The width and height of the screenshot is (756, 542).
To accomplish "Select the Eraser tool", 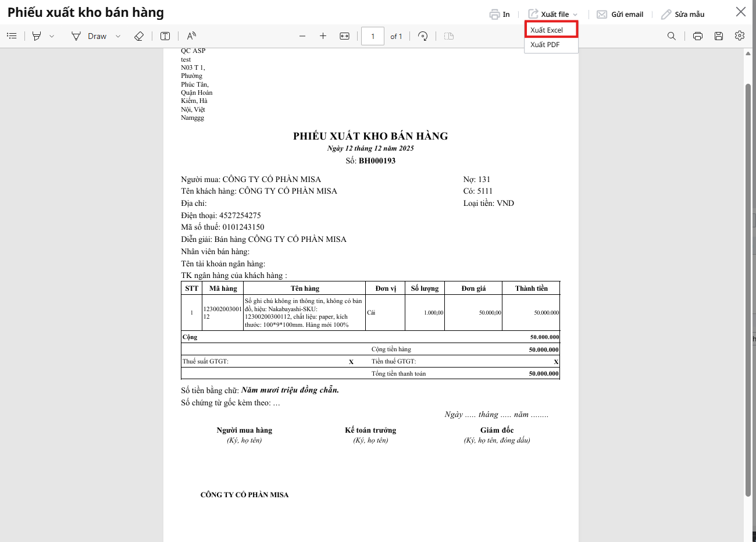I will coord(139,36).
